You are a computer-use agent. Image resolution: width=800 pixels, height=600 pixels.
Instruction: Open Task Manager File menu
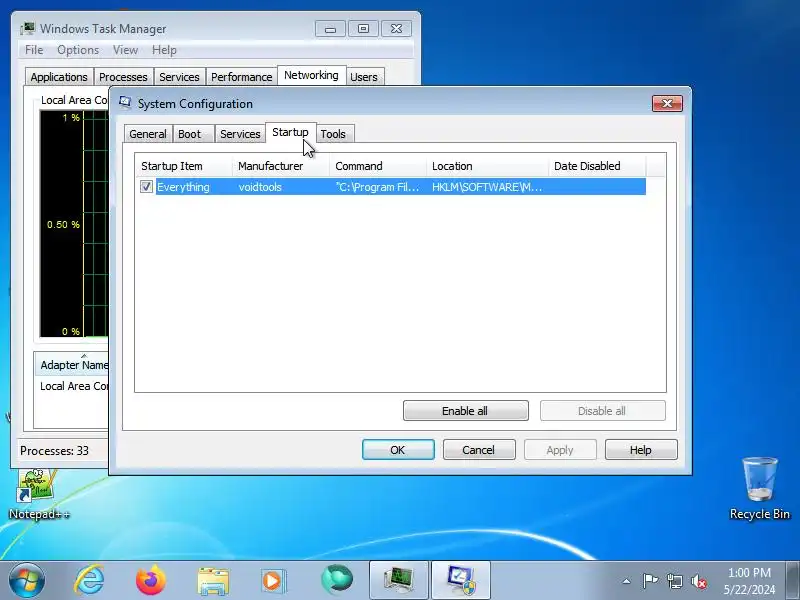[34, 50]
